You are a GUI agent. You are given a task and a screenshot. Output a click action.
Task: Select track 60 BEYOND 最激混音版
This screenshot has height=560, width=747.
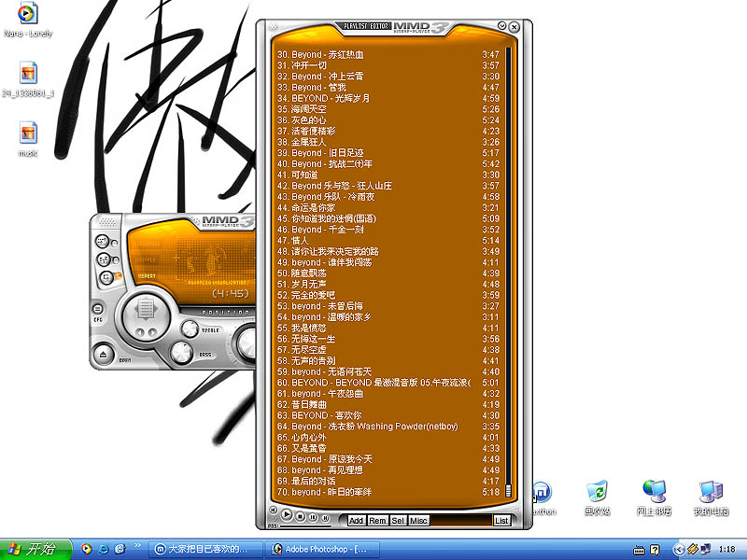388,383
